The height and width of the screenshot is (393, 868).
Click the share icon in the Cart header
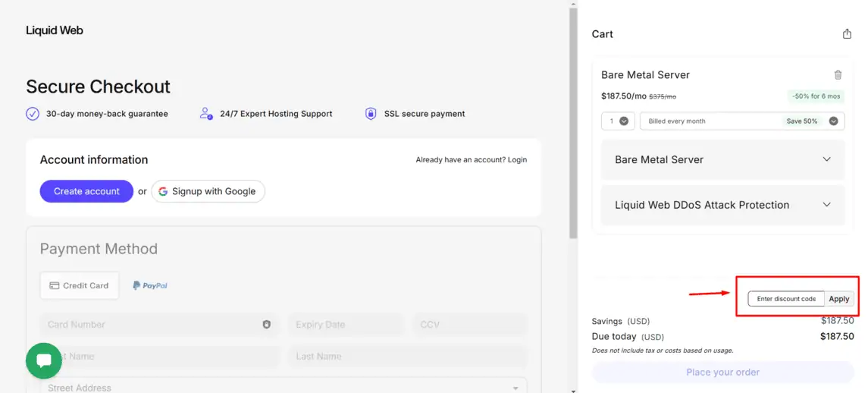pos(847,34)
